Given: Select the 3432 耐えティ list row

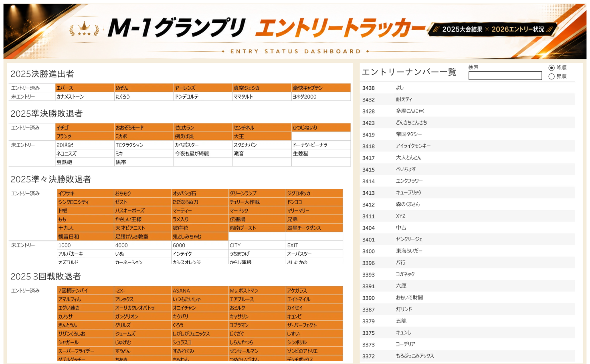Looking at the screenshot, I should tap(467, 99).
